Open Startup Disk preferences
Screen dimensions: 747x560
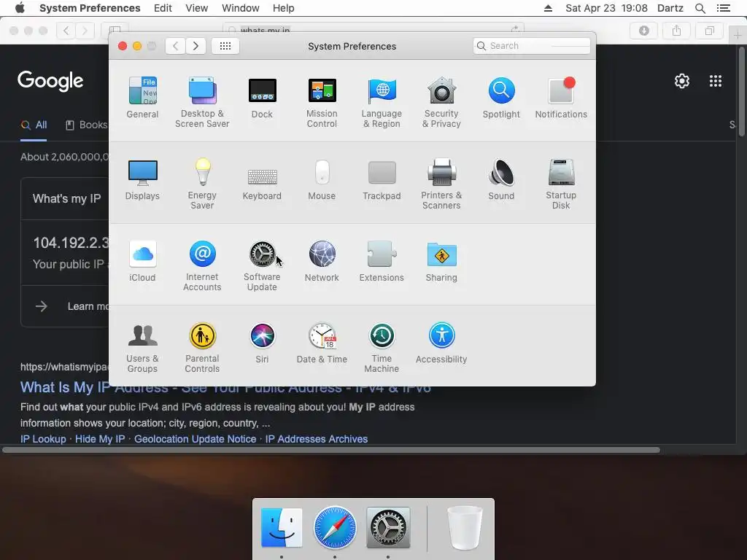coord(561,184)
